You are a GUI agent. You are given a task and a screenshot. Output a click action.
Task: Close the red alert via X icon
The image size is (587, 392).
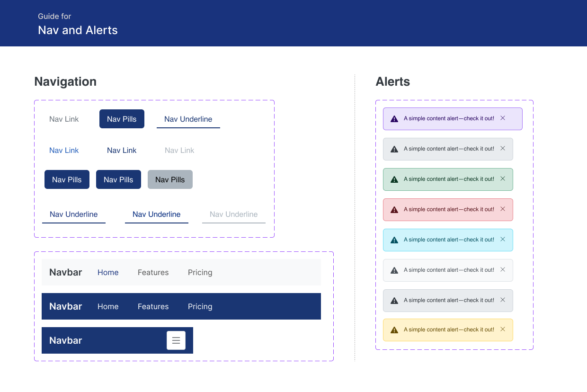point(503,209)
